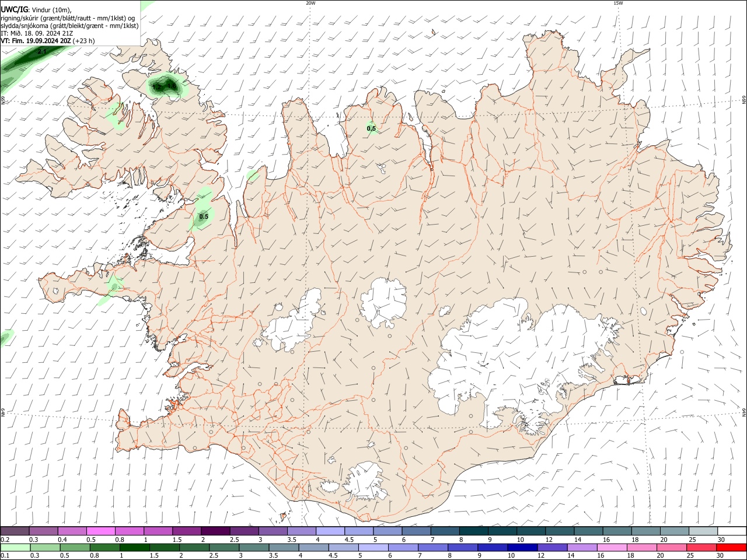Select the magenta 1–1.5 snow swatch
This screenshot has width=747, height=560.
point(158,531)
